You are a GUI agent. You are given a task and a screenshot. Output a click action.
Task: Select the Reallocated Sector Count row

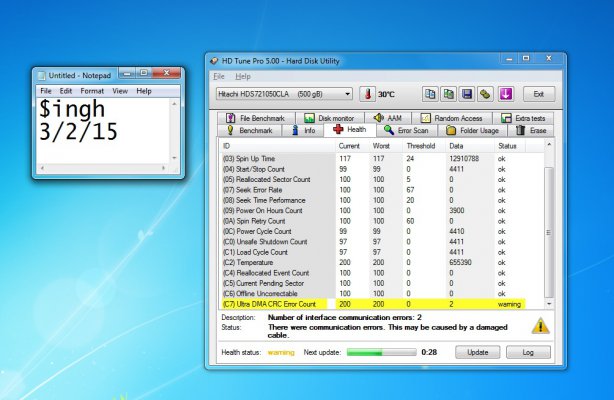pyautogui.click(x=372, y=179)
